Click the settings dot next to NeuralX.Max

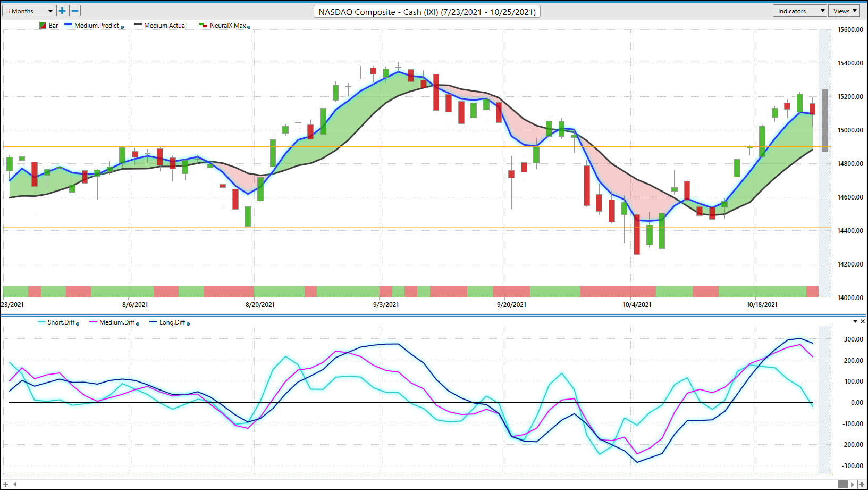[x=249, y=27]
